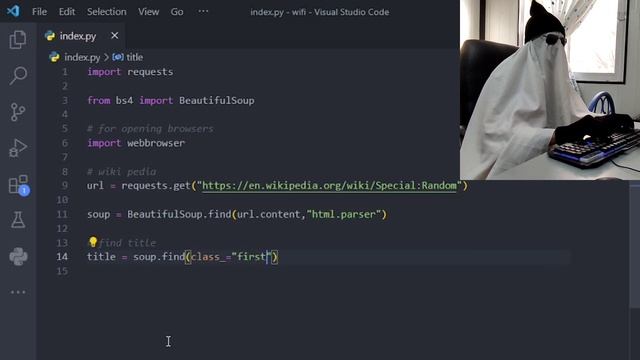Click 'webbrowser' on line 6
Screen dimensions: 640x360
click(x=156, y=143)
